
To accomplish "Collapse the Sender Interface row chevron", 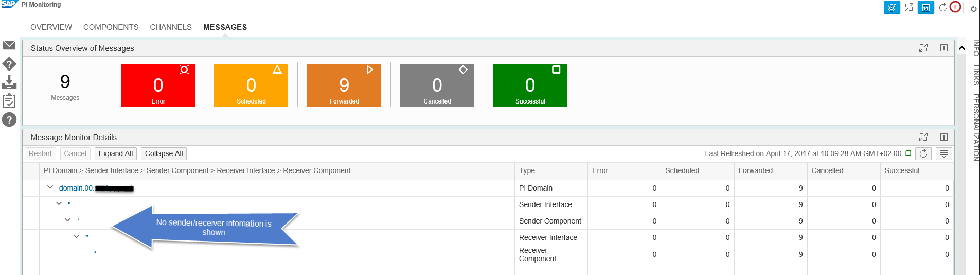I will click(59, 203).
